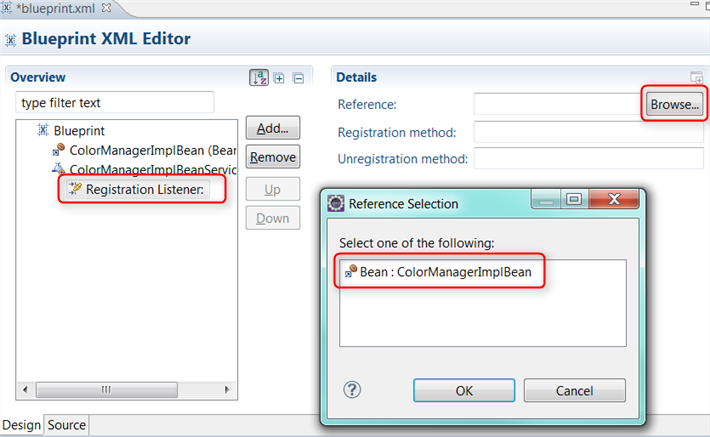This screenshot has width=710, height=437.
Task: Toggle alphabetical sort in Overview
Action: [x=258, y=78]
